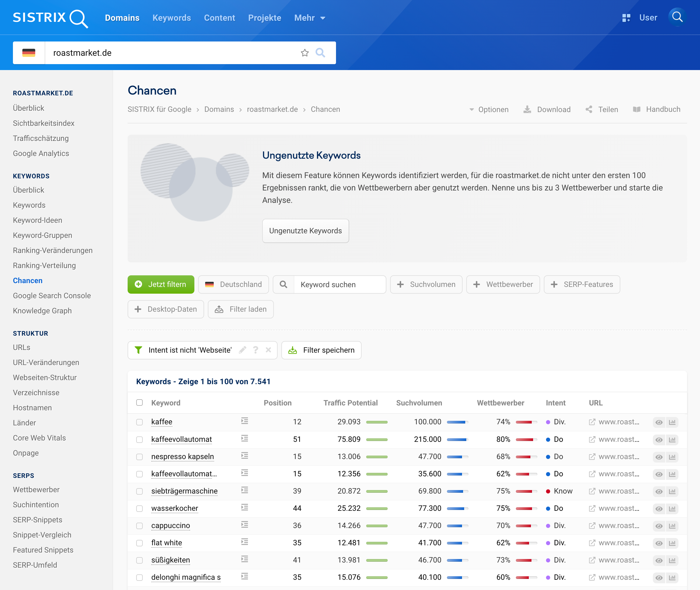Check the row for siebträgermaschine
Screen dimensions: 700x590
click(x=139, y=491)
